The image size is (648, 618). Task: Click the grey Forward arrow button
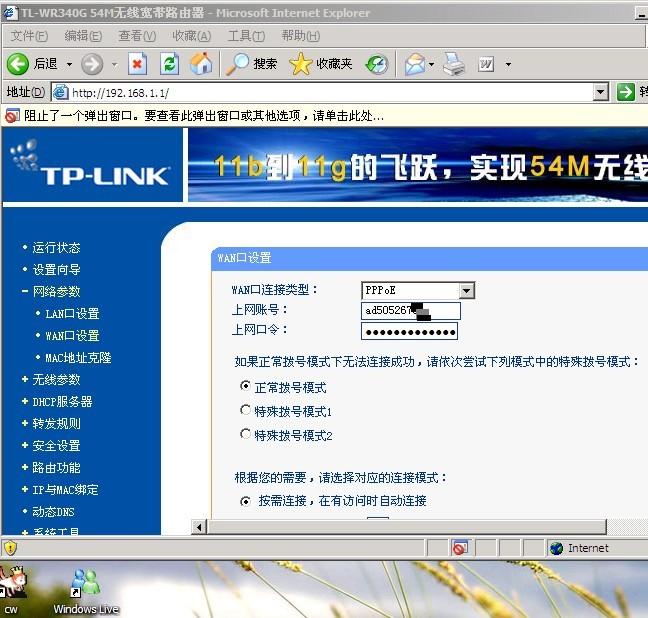pyautogui.click(x=92, y=64)
